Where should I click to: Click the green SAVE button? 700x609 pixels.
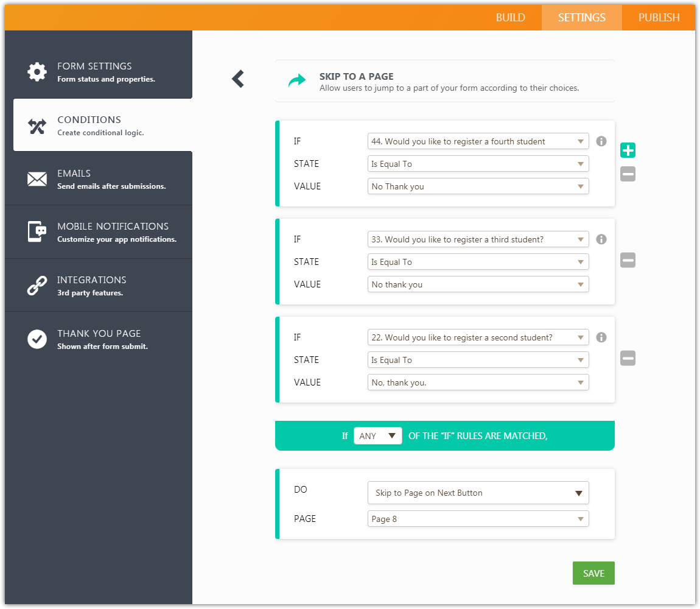tap(593, 573)
